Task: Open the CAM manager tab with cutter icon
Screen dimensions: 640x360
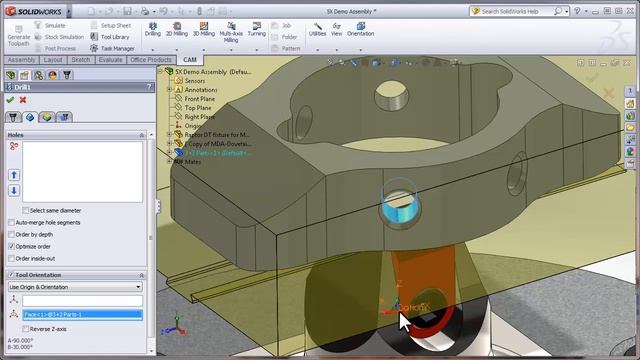Action: [x=67, y=75]
